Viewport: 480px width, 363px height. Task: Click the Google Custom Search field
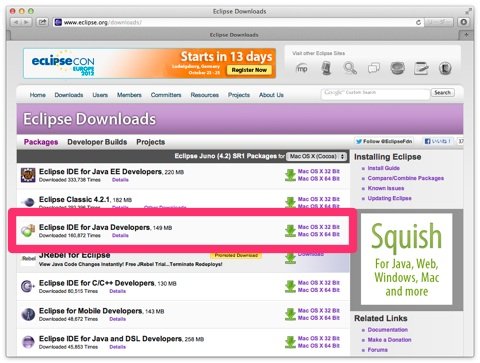(375, 93)
